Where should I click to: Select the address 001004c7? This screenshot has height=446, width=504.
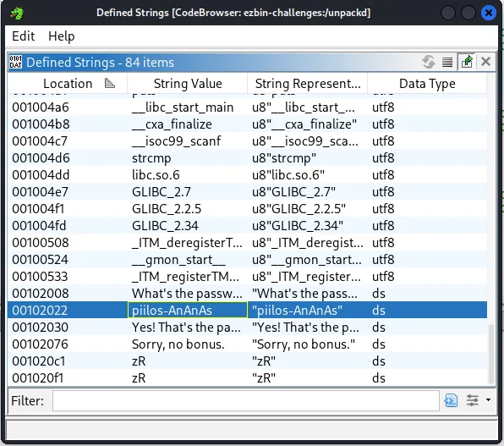tap(40, 141)
